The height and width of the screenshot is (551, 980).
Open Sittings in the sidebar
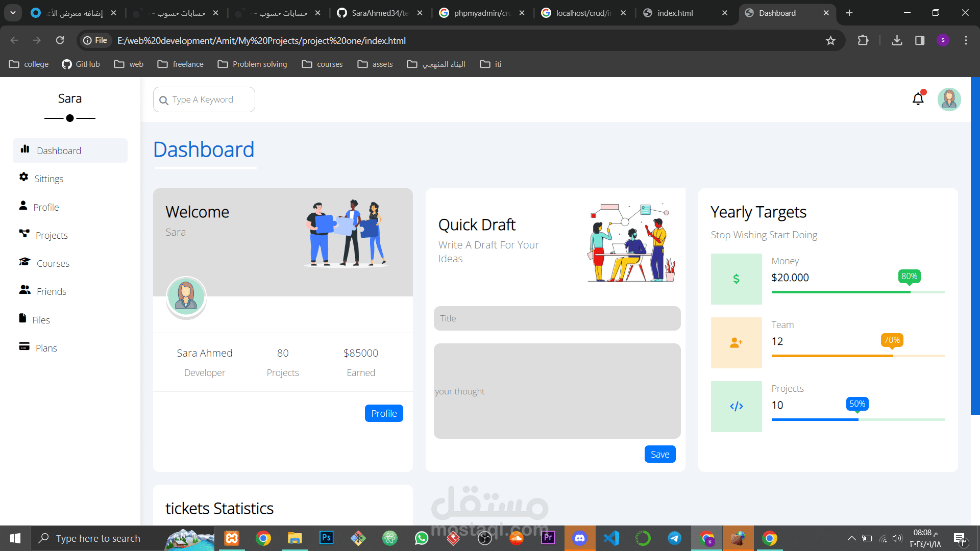48,179
